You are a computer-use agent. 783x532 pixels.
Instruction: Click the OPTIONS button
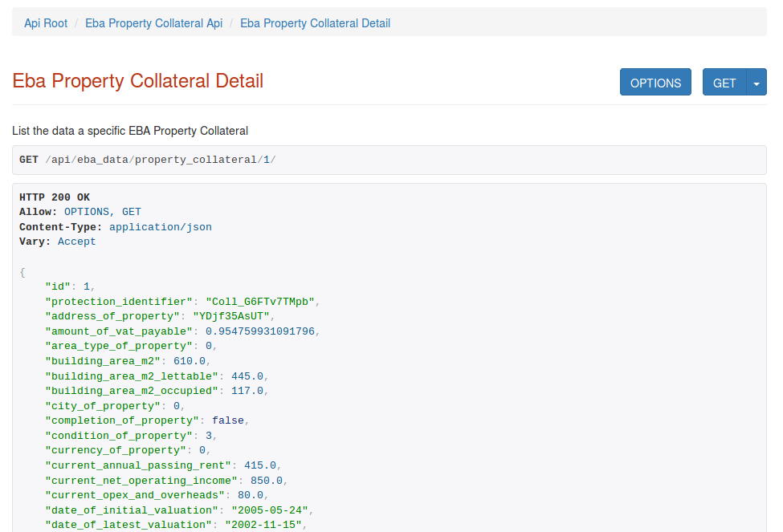pos(655,83)
